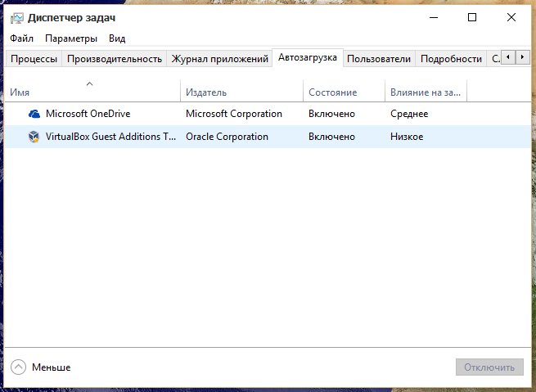Click the VirtualBox Guest Additions cube icon
536x392 pixels.
click(34, 137)
